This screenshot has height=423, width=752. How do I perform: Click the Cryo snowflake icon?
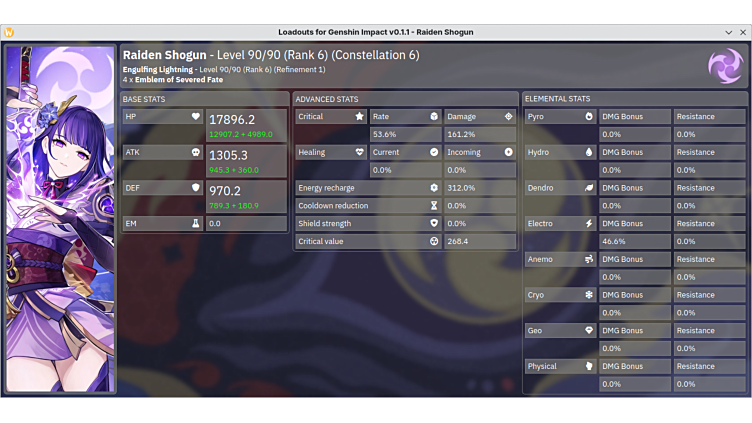click(x=589, y=295)
